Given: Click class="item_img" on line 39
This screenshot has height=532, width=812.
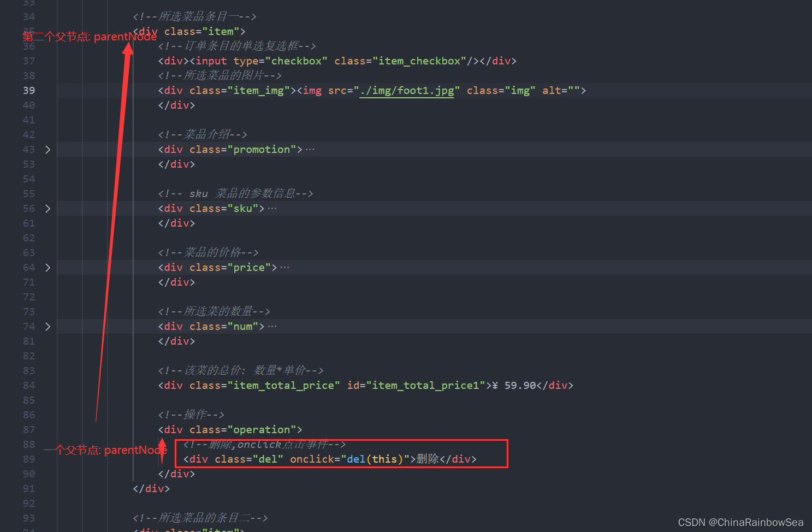Looking at the screenshot, I should click(x=240, y=91).
